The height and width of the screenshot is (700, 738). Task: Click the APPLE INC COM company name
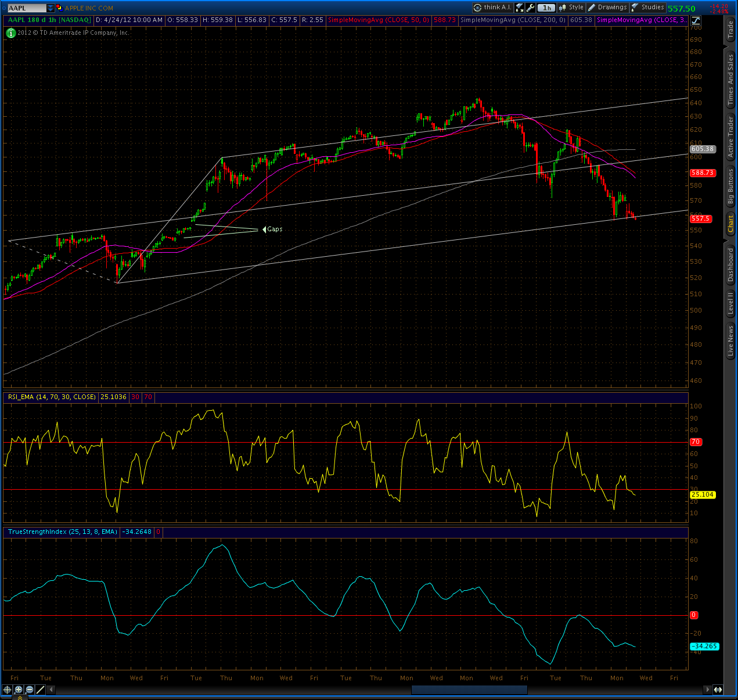click(x=89, y=8)
